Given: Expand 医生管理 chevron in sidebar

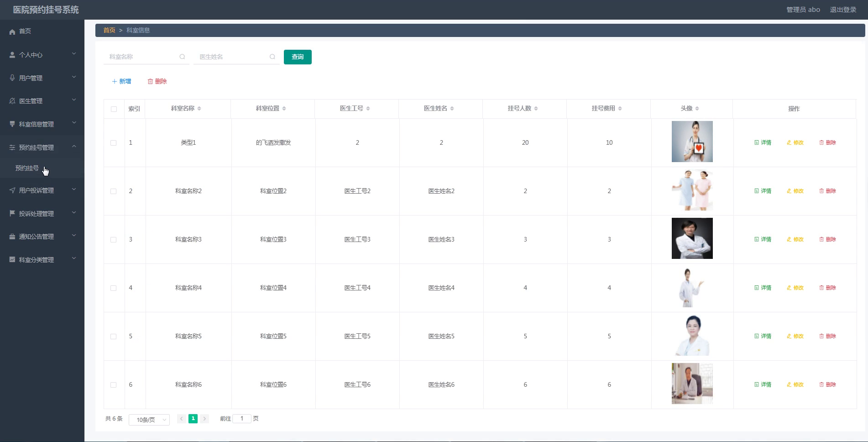Looking at the screenshot, I should tap(74, 100).
